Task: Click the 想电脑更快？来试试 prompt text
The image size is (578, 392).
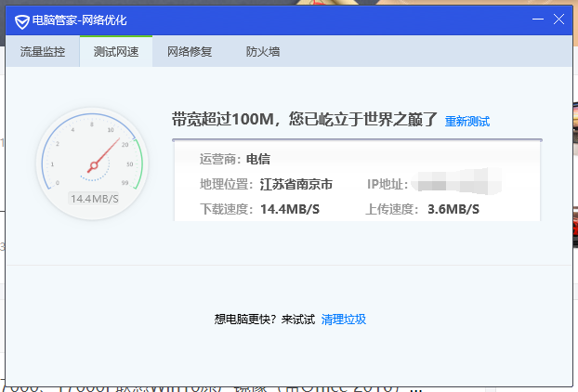Action: pyautogui.click(x=265, y=319)
